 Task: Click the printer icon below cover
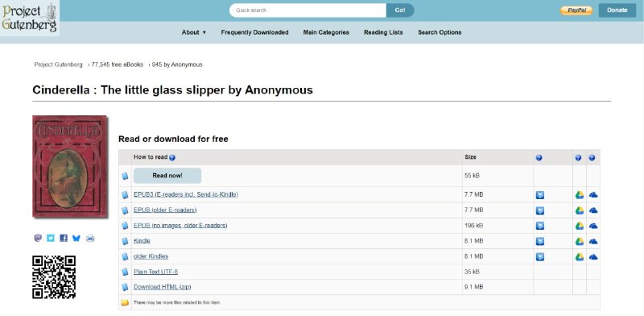pos(90,238)
